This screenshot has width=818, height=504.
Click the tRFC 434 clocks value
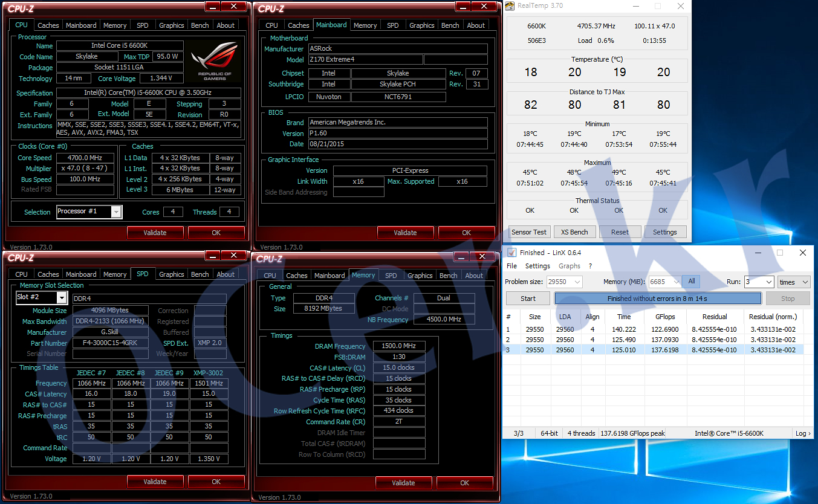click(398, 410)
